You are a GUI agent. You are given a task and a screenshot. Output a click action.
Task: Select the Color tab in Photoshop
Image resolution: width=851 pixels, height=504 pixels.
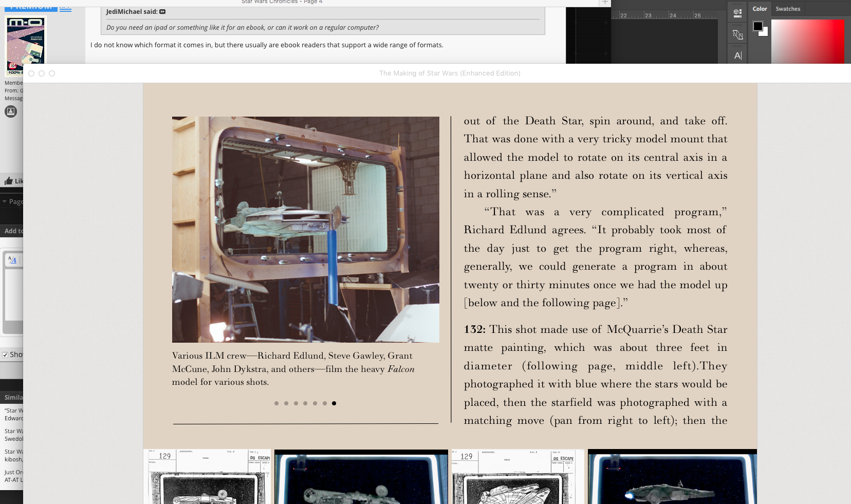point(760,9)
